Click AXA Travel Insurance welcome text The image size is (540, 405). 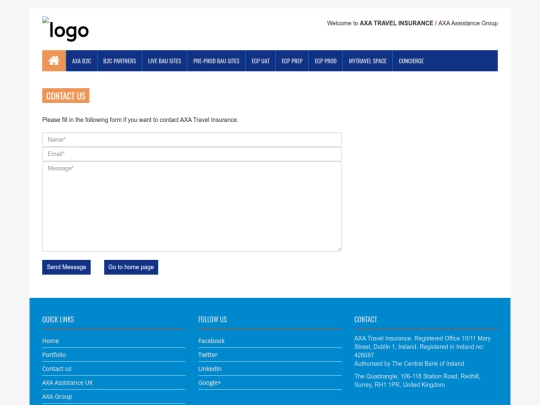point(396,23)
